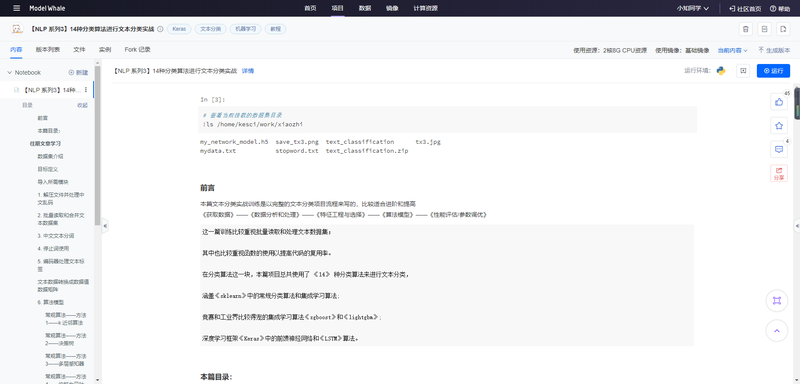Click the Python runtime environment icon
Screen dimensions: 800x384
pyautogui.click(x=721, y=71)
